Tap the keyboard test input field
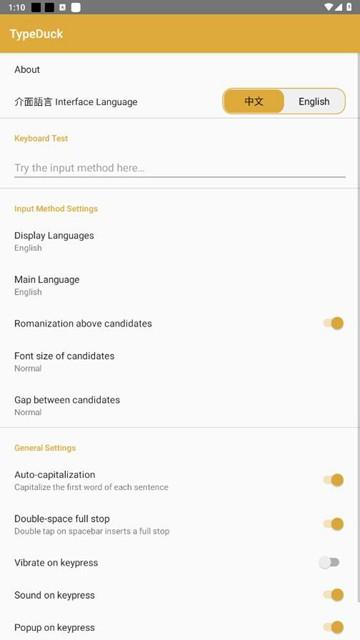360x640 pixels. pos(180,168)
